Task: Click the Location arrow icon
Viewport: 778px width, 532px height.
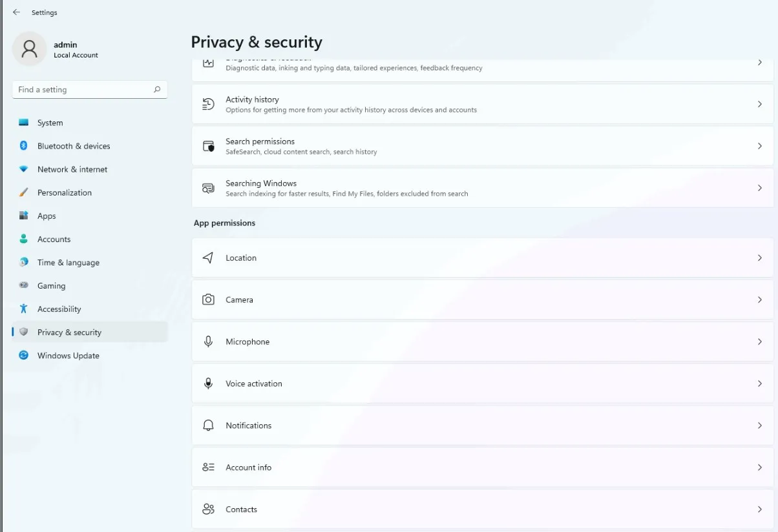Action: (x=208, y=258)
